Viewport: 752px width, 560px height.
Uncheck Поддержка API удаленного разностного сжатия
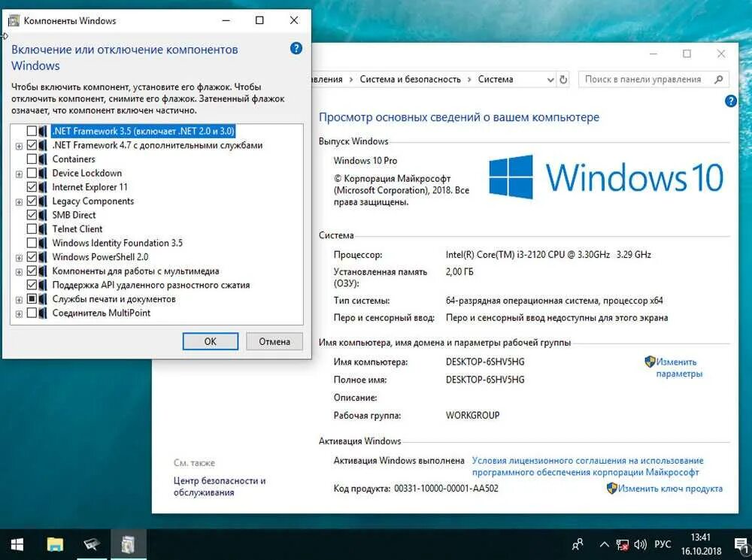(32, 285)
